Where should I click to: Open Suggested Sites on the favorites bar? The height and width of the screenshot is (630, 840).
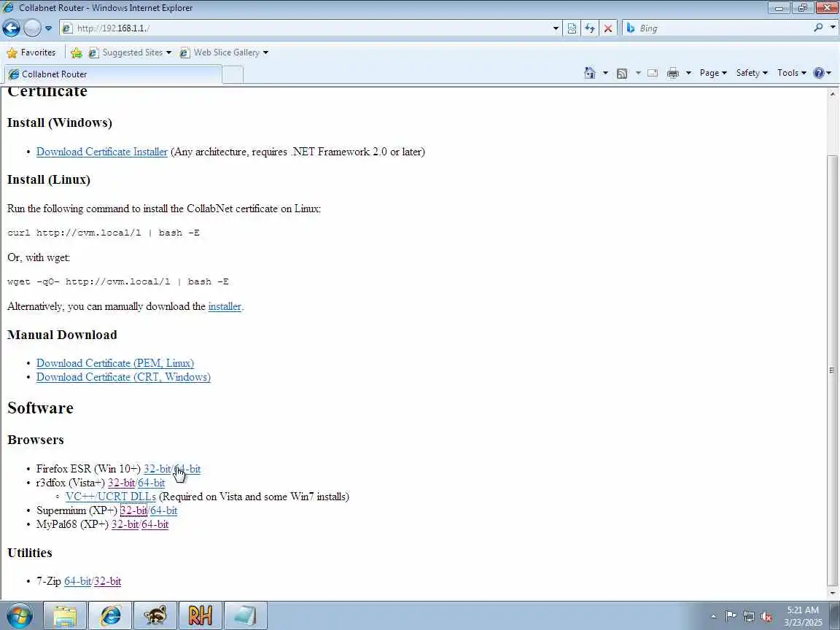click(131, 52)
